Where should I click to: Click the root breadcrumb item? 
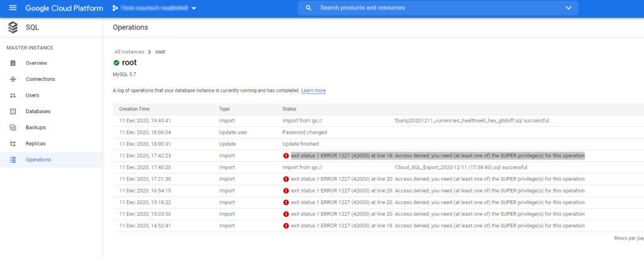(x=160, y=51)
